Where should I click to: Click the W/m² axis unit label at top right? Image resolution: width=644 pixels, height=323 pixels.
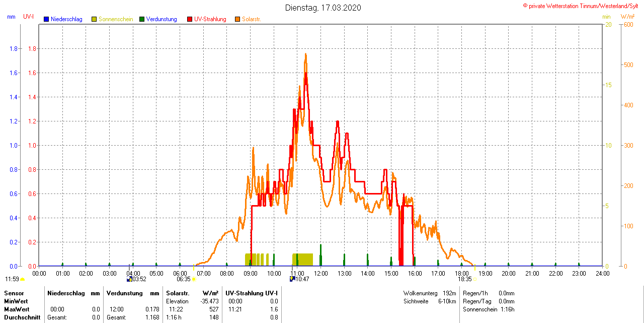pyautogui.click(x=627, y=17)
